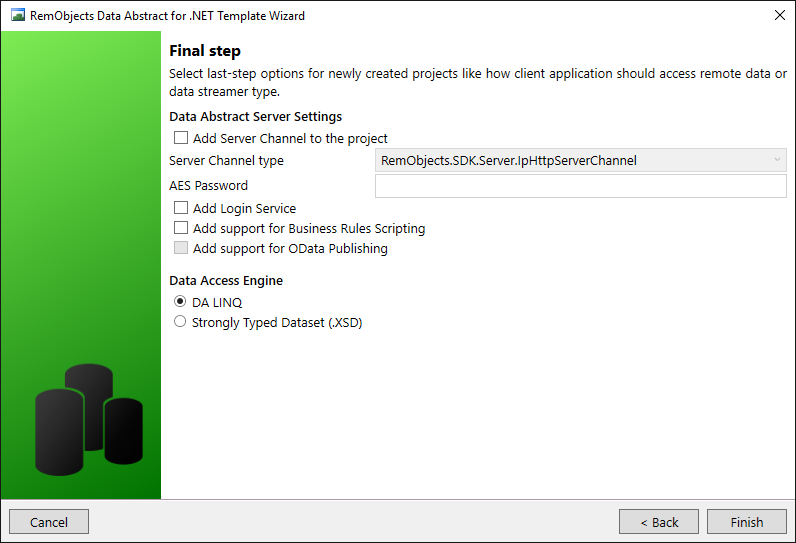Image resolution: width=796 pixels, height=543 pixels.
Task: Open the Server Channel type dropdown
Action: [581, 160]
